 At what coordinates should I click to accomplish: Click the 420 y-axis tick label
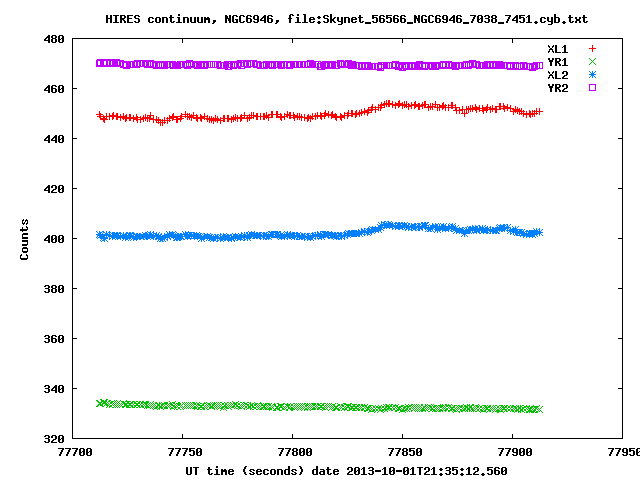(x=54, y=189)
